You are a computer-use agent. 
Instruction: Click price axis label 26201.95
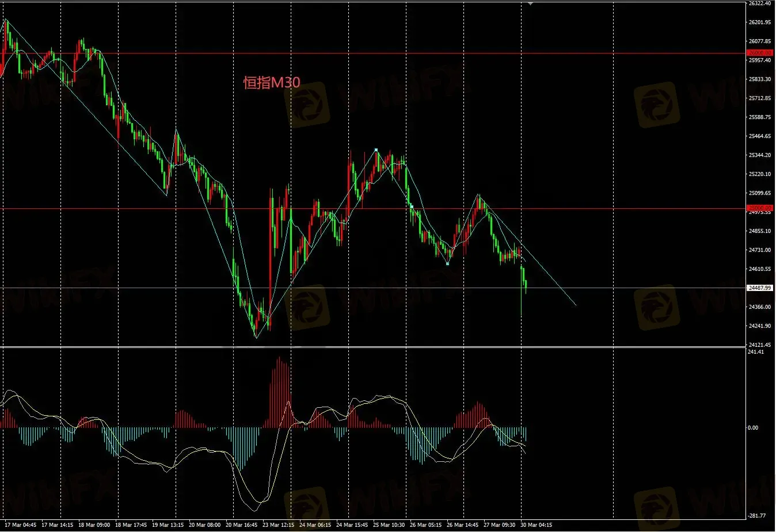[x=760, y=22]
